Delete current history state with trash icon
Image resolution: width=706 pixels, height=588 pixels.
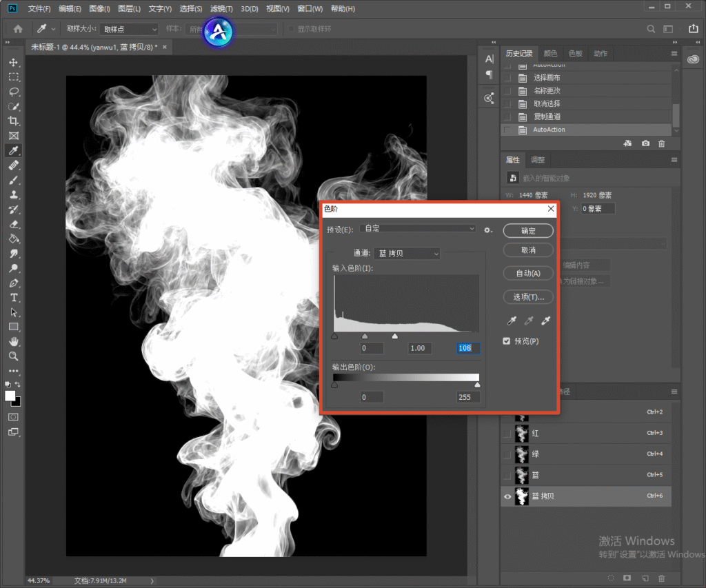(661, 143)
